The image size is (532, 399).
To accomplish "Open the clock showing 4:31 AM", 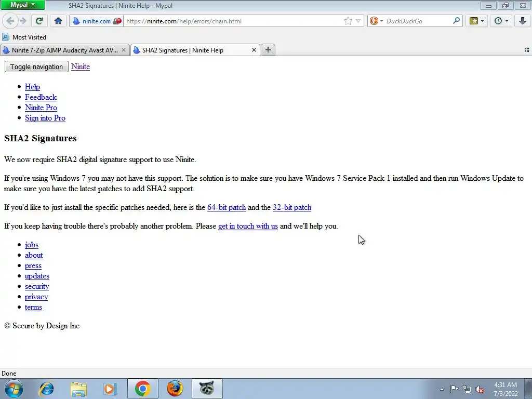I will coord(506,389).
